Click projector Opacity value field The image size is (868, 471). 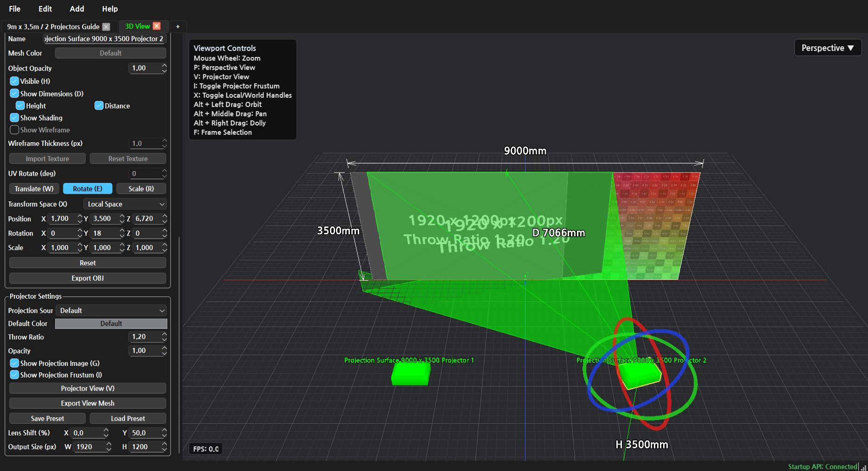click(x=145, y=351)
